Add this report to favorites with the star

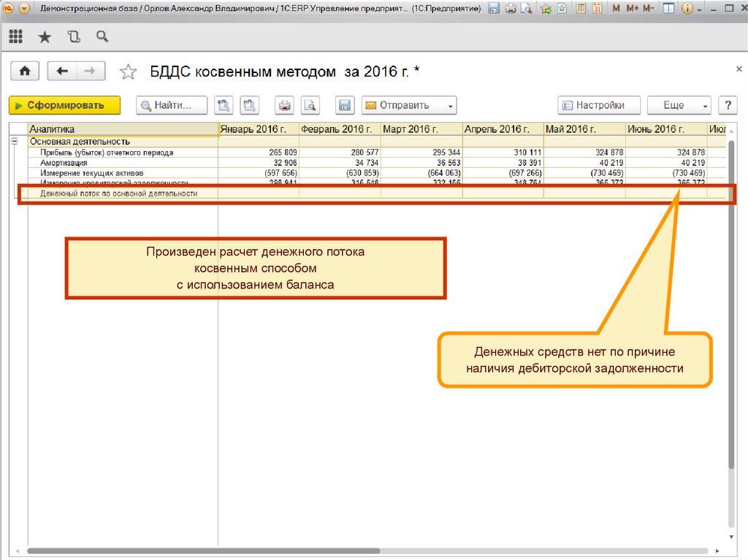(x=128, y=72)
